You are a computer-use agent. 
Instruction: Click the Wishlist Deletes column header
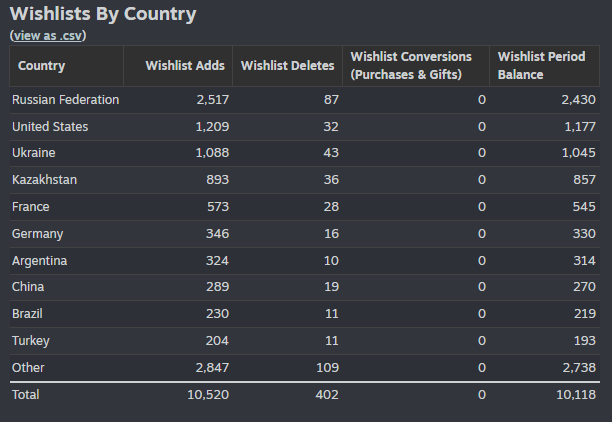(x=287, y=66)
